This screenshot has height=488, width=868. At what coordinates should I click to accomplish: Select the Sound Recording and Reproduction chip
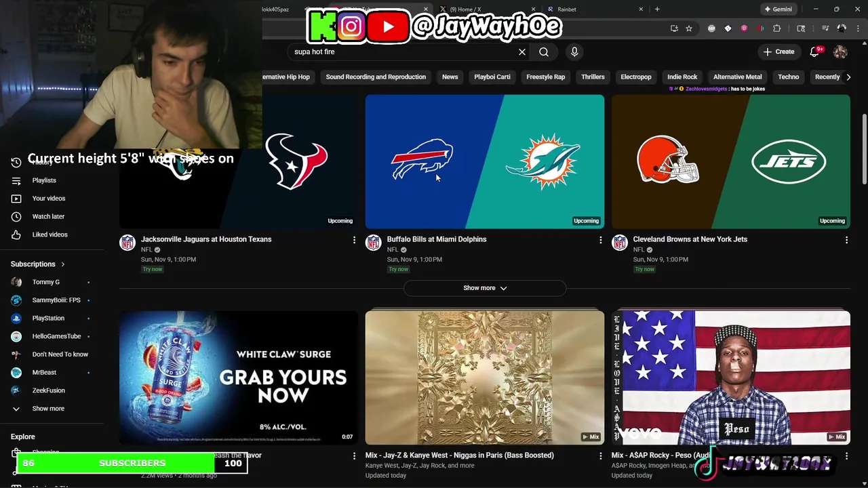point(376,77)
